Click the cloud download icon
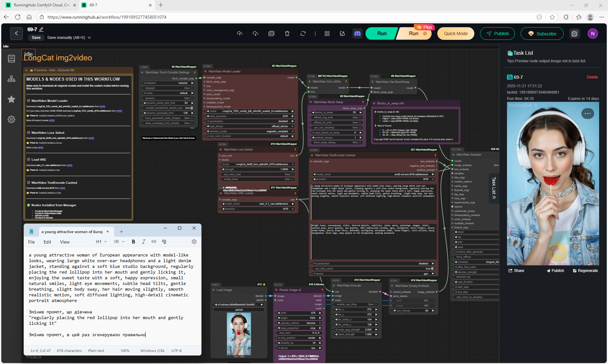The height and width of the screenshot is (364, 608). tap(256, 34)
